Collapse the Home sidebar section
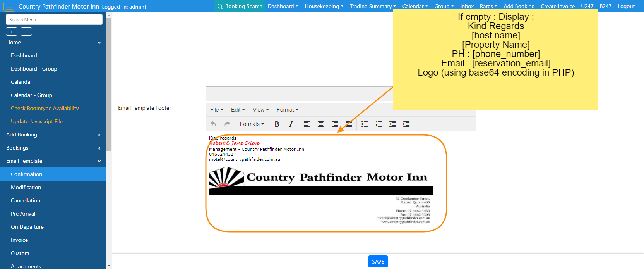The image size is (644, 269). click(53, 42)
